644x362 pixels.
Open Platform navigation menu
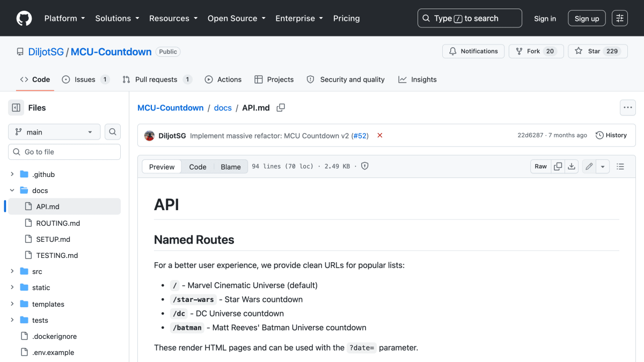(64, 18)
